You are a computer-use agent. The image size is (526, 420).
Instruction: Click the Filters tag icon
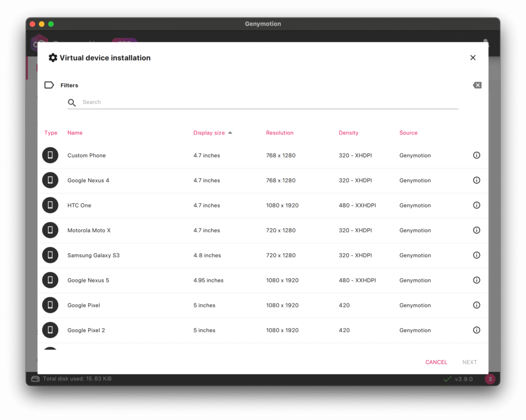49,85
